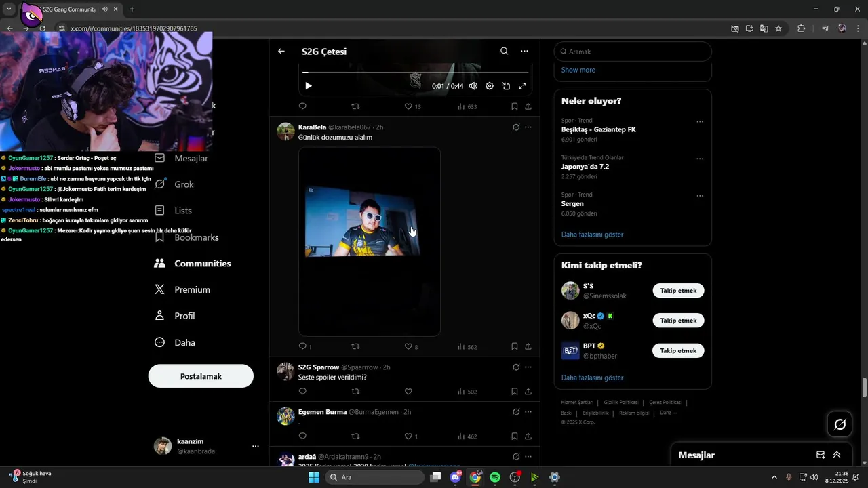Viewport: 868px width, 488px height.
Task: Open Profil from the sidebar
Action: pos(174,316)
